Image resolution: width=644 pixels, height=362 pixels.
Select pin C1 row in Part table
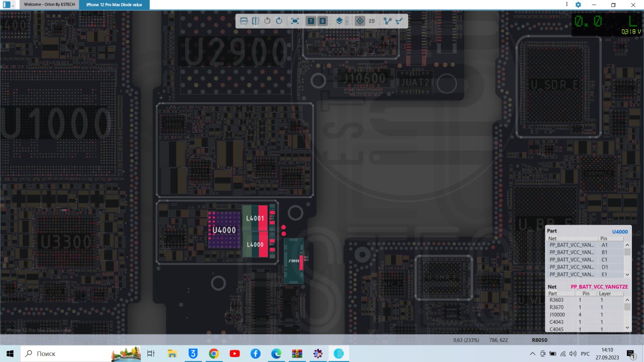pyautogui.click(x=585, y=259)
